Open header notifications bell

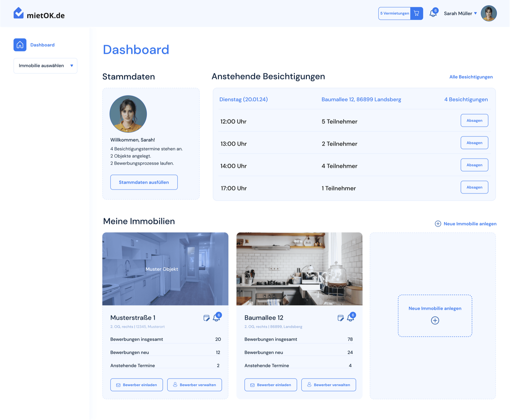433,13
